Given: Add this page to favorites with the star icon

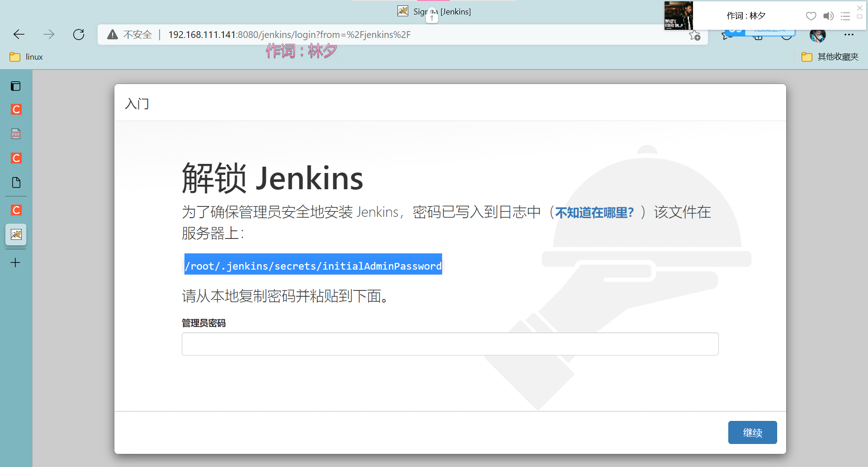Looking at the screenshot, I should [695, 35].
